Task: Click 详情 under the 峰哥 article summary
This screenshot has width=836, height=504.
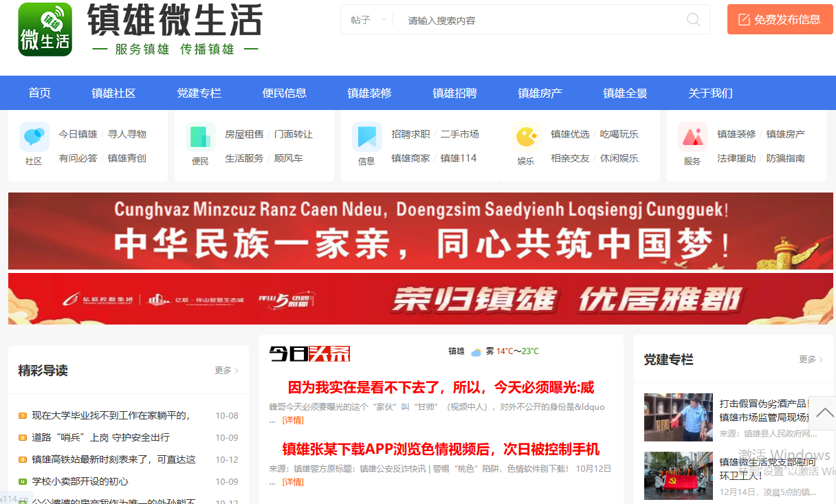Action: point(293,420)
